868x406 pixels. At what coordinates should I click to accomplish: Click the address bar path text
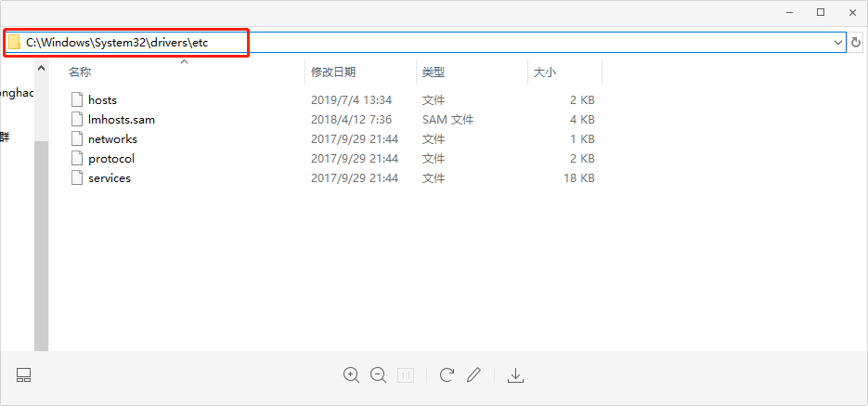click(116, 43)
